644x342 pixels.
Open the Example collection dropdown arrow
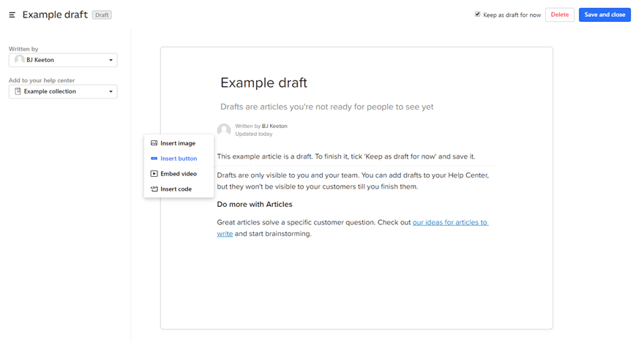111,91
